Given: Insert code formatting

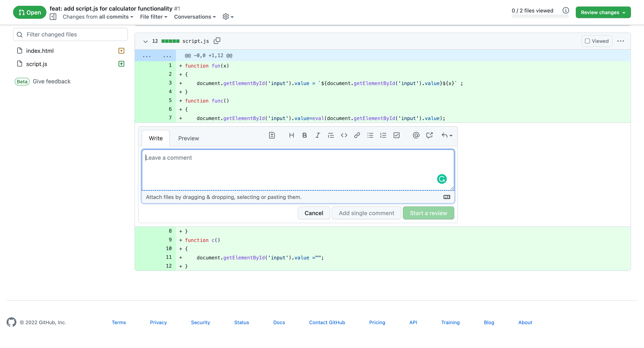Looking at the screenshot, I should click(344, 135).
